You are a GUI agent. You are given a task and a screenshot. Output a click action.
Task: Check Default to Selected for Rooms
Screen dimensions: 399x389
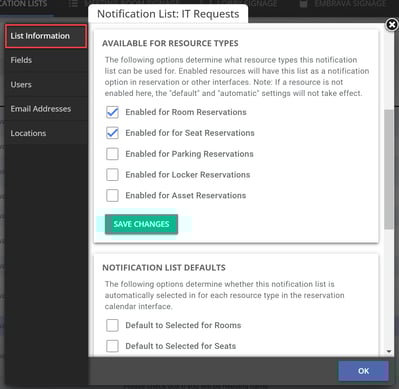click(x=112, y=325)
